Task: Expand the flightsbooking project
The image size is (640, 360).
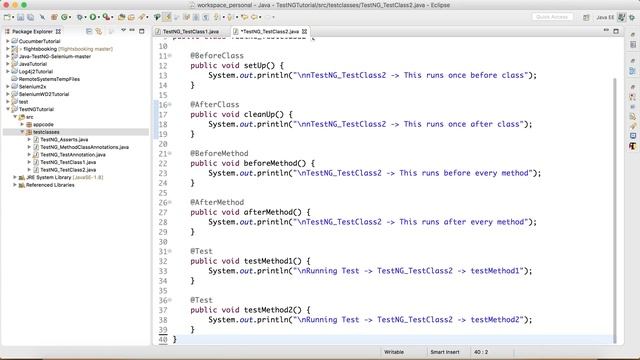Action: tap(7, 49)
